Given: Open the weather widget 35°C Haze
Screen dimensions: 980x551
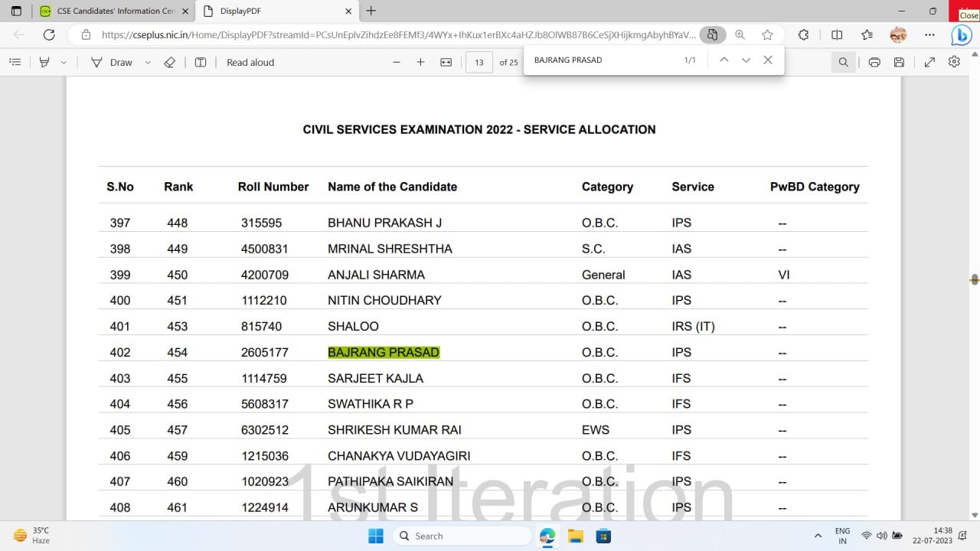Looking at the screenshot, I should 32,535.
